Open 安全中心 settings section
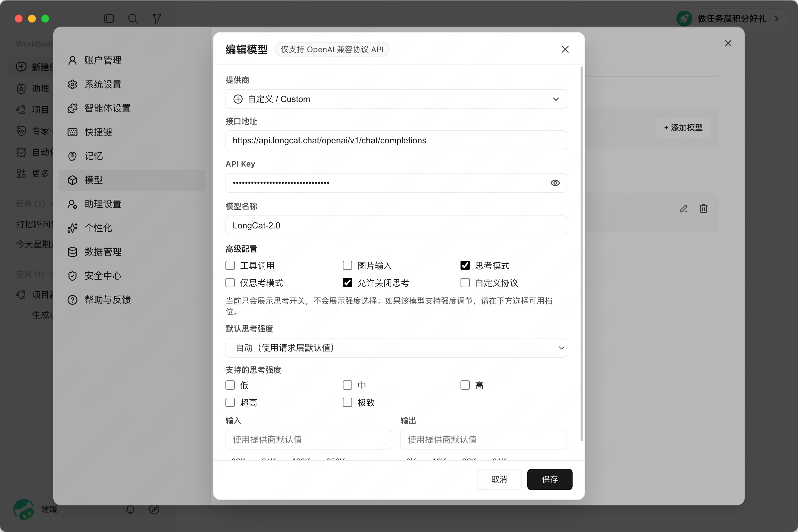798x532 pixels. [x=132, y=276]
